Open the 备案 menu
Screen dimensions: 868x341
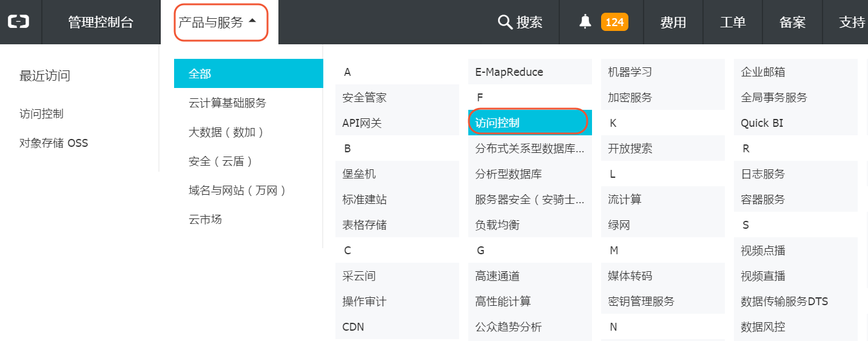pyautogui.click(x=793, y=22)
